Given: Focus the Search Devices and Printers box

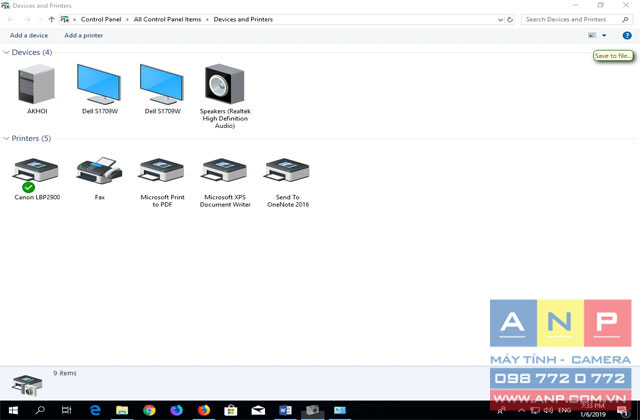Looking at the screenshot, I should pyautogui.click(x=572, y=19).
